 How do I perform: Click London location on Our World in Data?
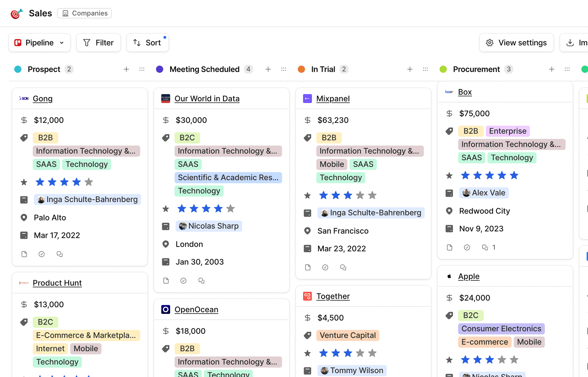pyautogui.click(x=189, y=244)
